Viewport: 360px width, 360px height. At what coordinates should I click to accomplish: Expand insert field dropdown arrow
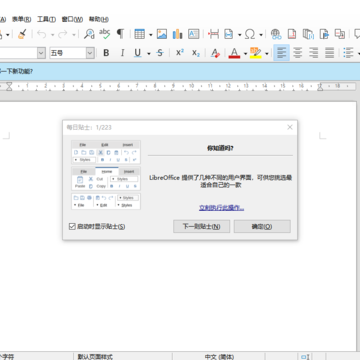pyautogui.click(x=239, y=34)
